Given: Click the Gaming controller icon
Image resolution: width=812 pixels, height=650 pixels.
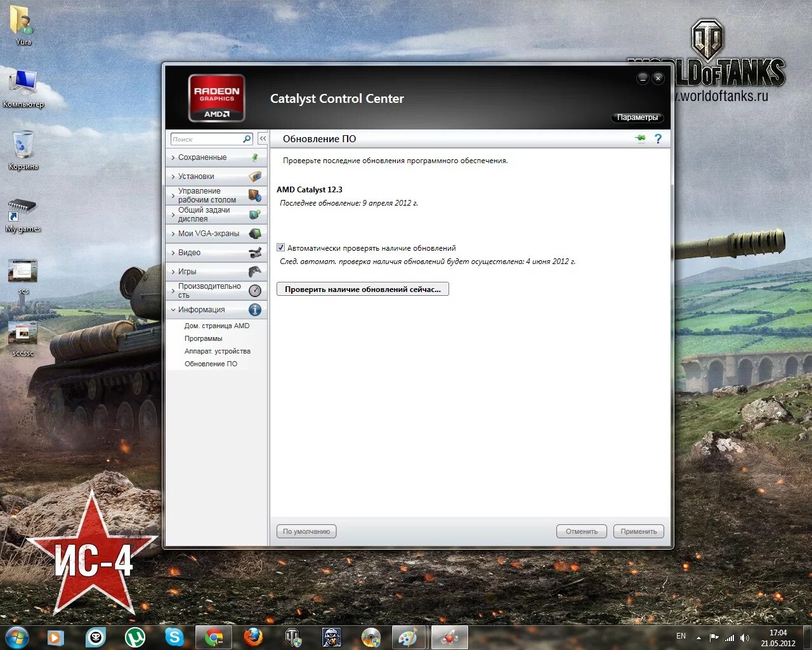Looking at the screenshot, I should 255,272.
